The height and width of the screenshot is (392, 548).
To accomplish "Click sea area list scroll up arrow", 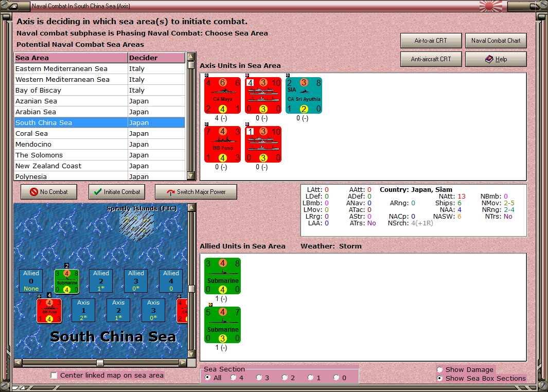I will click(x=191, y=57).
